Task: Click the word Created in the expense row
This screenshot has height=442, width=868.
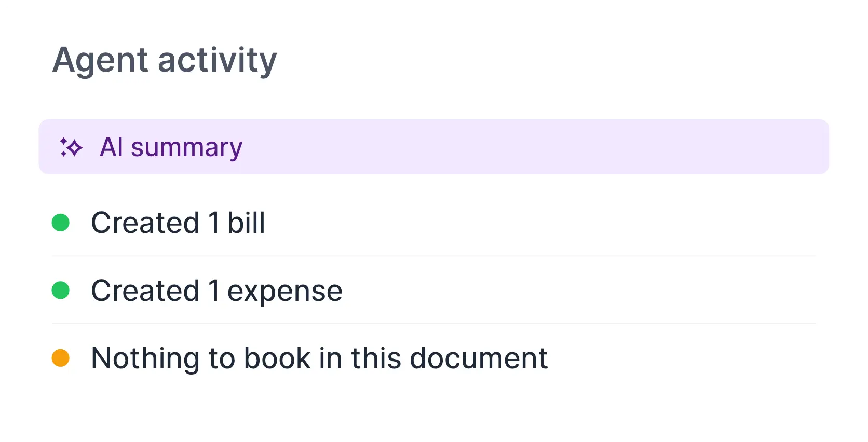Action: [x=145, y=291]
